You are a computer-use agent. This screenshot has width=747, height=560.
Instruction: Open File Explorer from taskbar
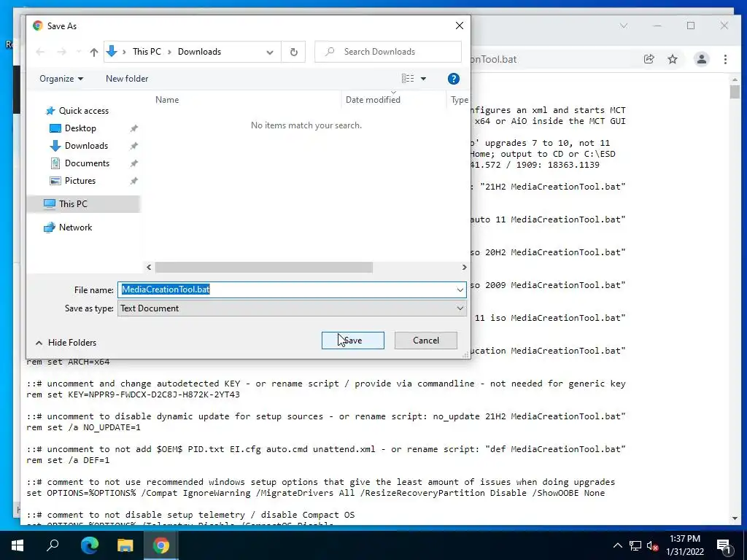125,545
